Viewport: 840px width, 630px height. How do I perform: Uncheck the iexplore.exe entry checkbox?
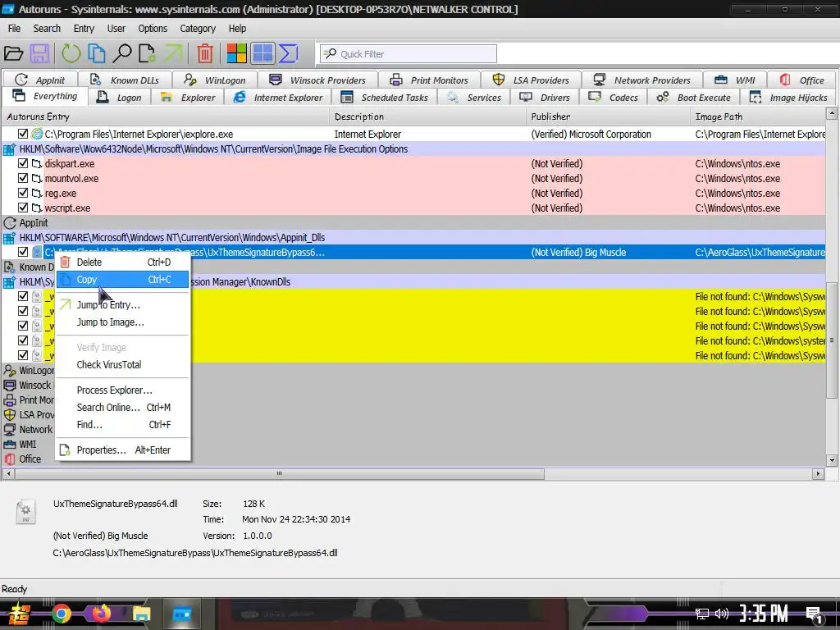(23, 134)
